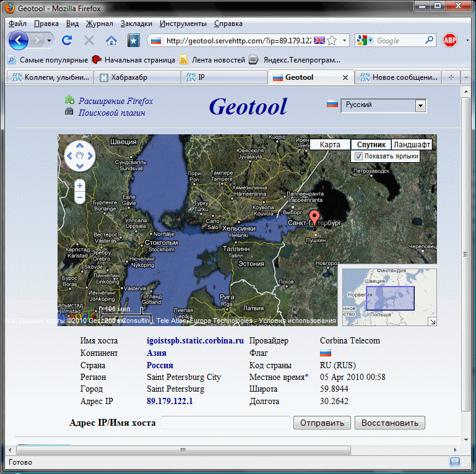Click the Восстановить button
The image size is (476, 474).
[x=390, y=423]
